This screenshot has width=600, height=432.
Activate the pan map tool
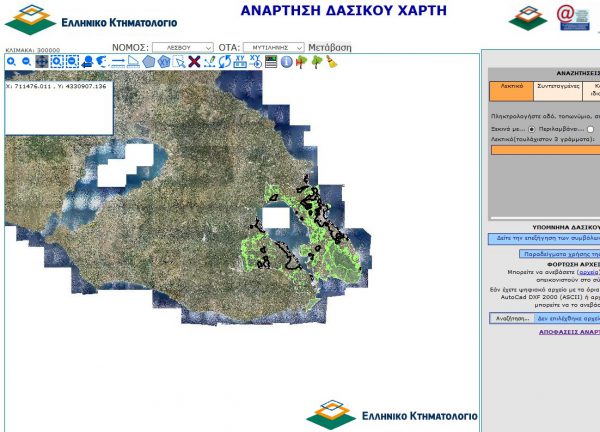click(42, 62)
